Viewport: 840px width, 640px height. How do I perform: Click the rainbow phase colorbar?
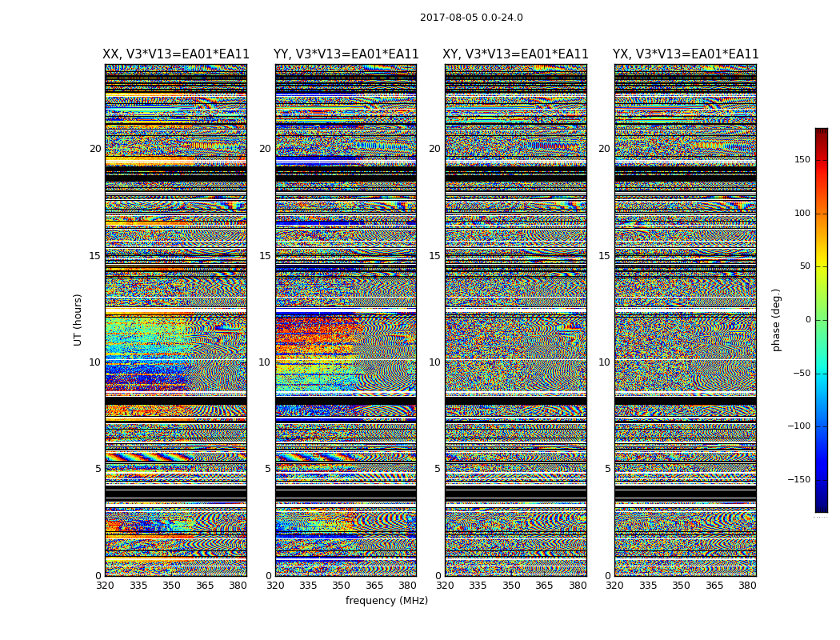[x=822, y=320]
